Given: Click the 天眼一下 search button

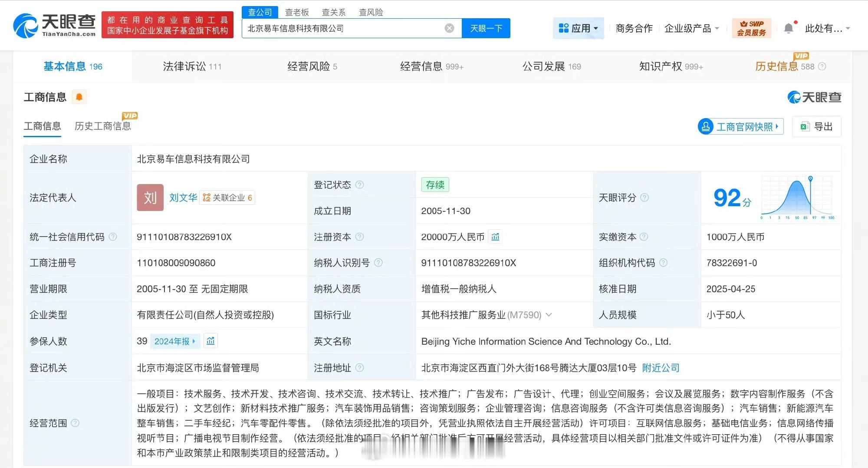Looking at the screenshot, I should 486,28.
